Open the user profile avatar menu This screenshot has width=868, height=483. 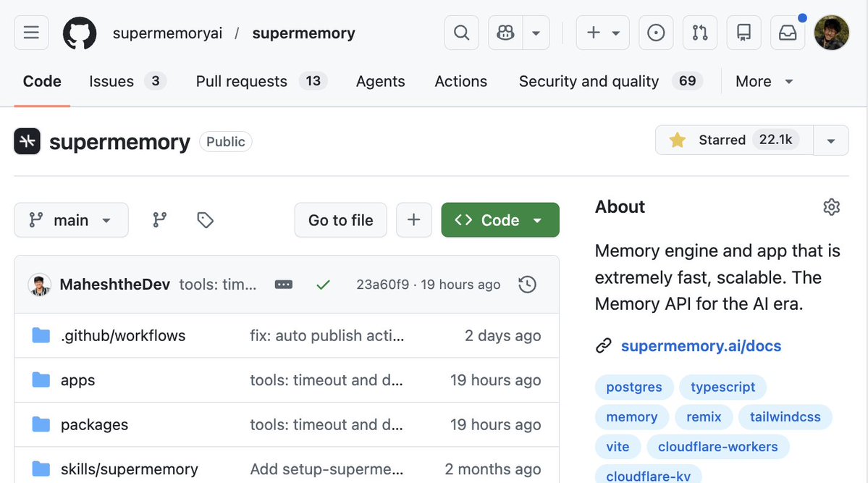pyautogui.click(x=832, y=33)
